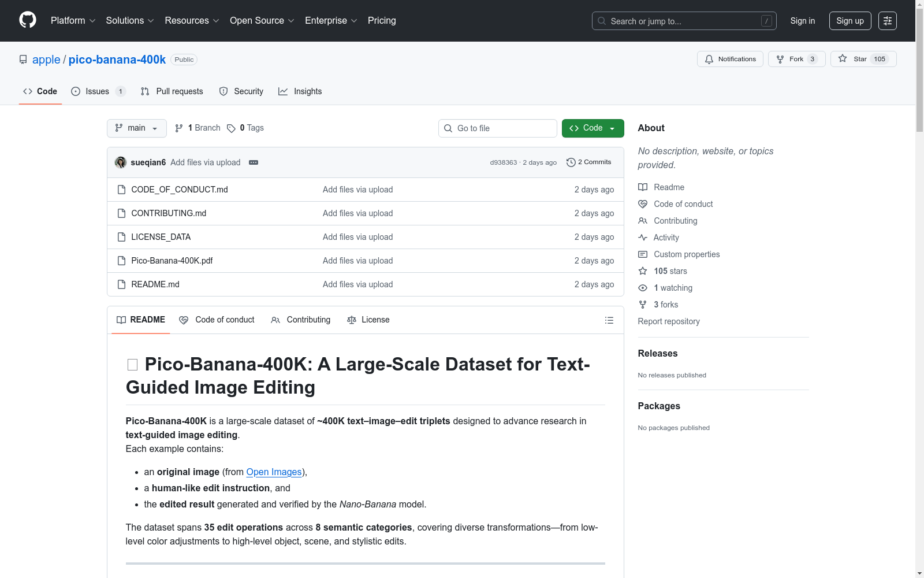This screenshot has width=924, height=578.
Task: View the 2 Commits history
Action: pyautogui.click(x=589, y=162)
